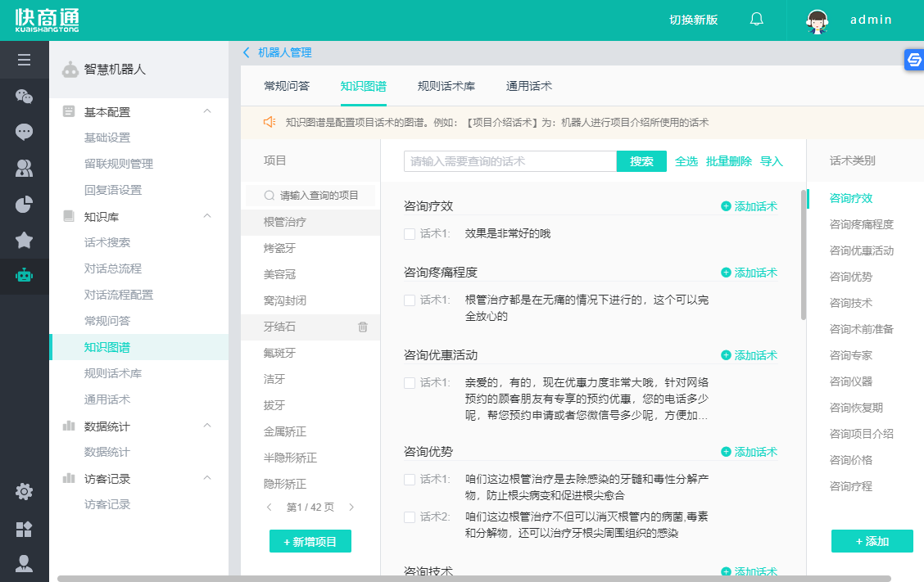
Task: Check the 话术1 box under 咨询疗效
Action: click(410, 234)
